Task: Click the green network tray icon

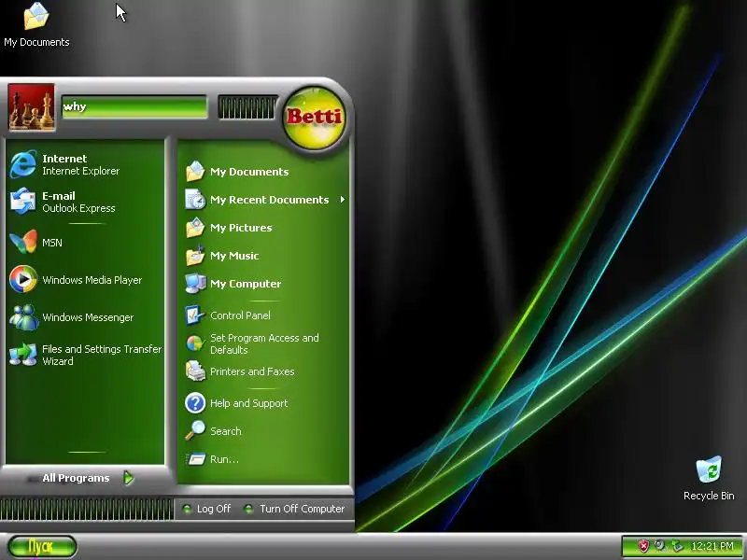Action: pos(676,546)
